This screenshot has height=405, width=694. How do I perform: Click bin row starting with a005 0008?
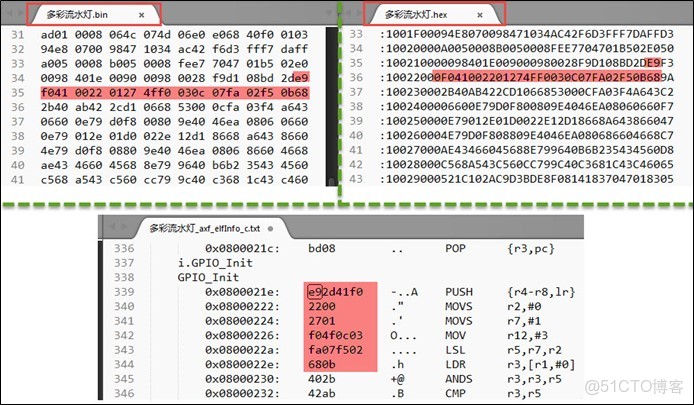pyautogui.click(x=174, y=64)
